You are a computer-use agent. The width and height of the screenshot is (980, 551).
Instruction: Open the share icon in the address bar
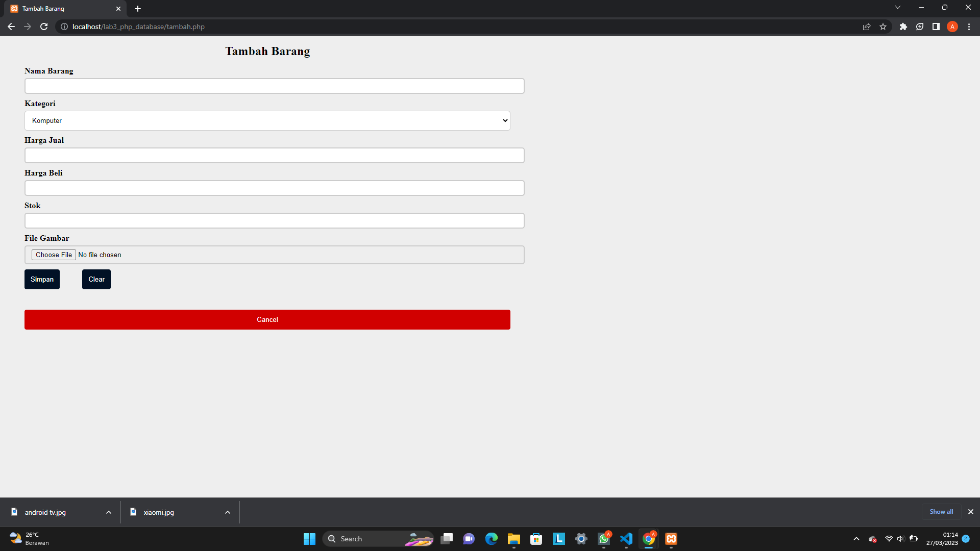[x=867, y=27]
